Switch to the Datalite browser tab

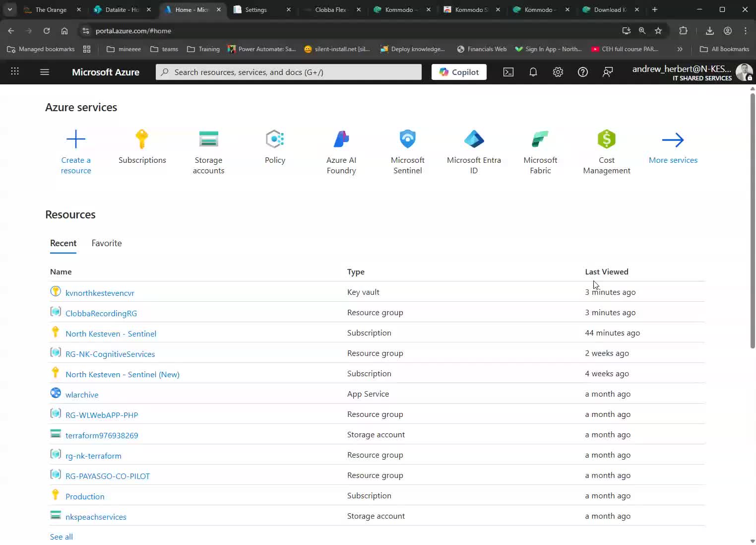pos(122,9)
